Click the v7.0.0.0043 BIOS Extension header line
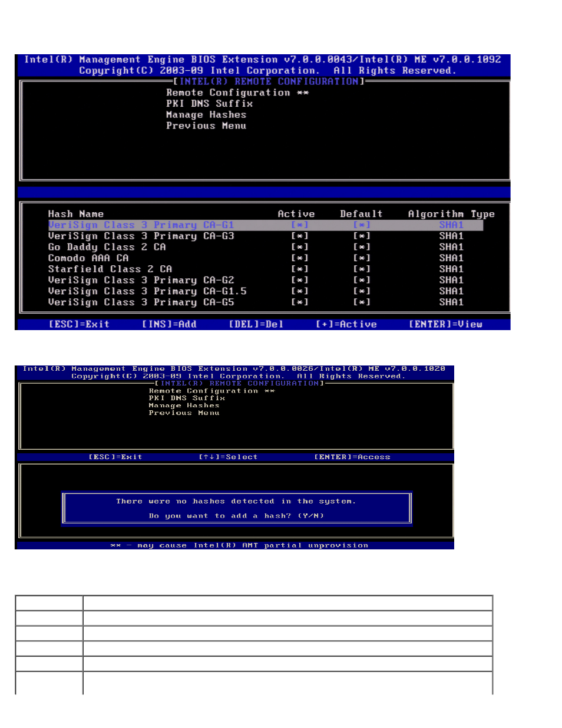 tap(263, 60)
